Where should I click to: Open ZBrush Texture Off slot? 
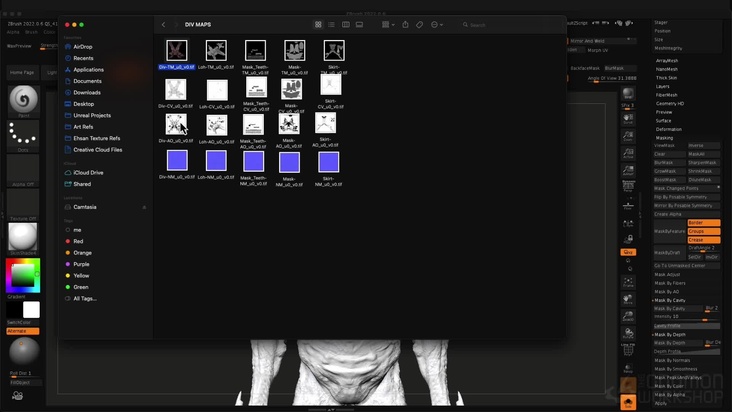pyautogui.click(x=23, y=203)
